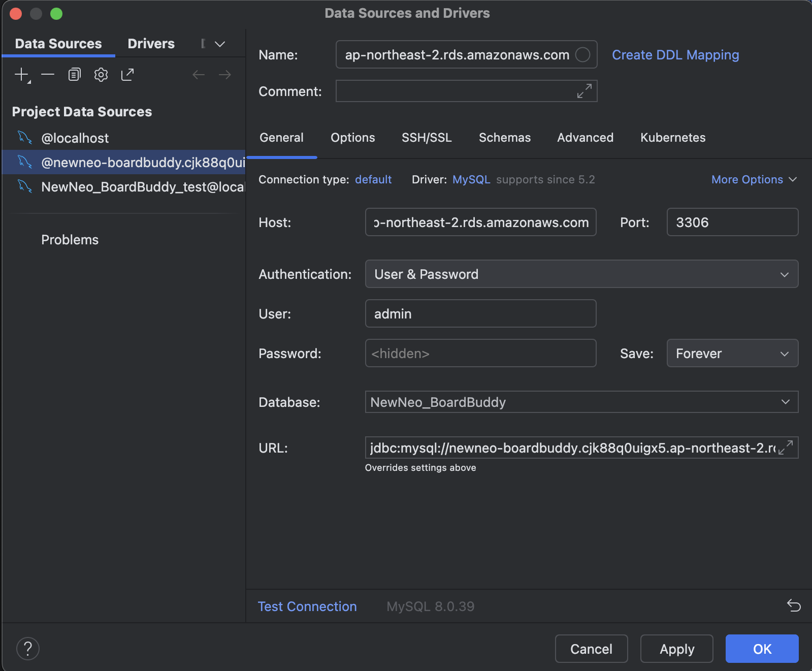
Task: Expand More Options menu
Action: pyautogui.click(x=754, y=179)
